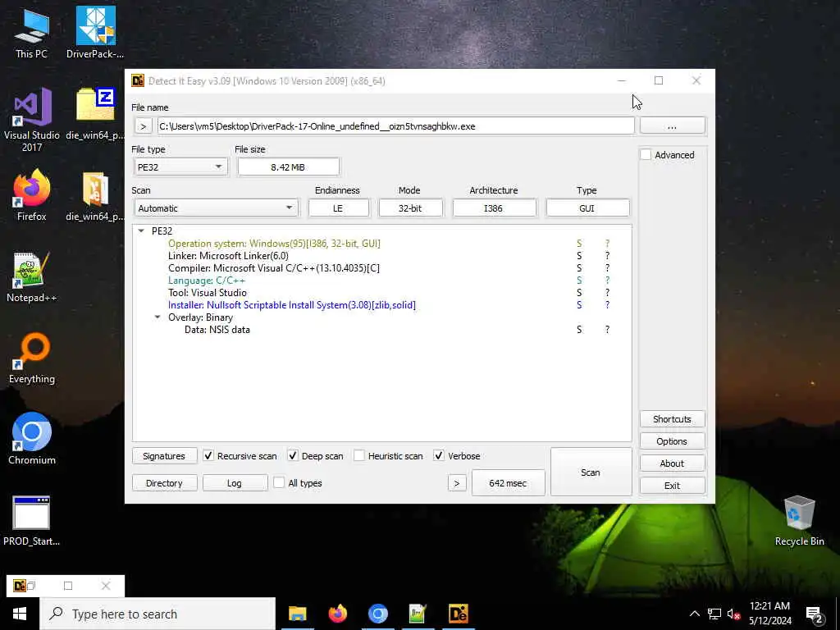The width and height of the screenshot is (840, 630).
Task: Switch to Notepad++ in taskbar
Action: point(418,614)
